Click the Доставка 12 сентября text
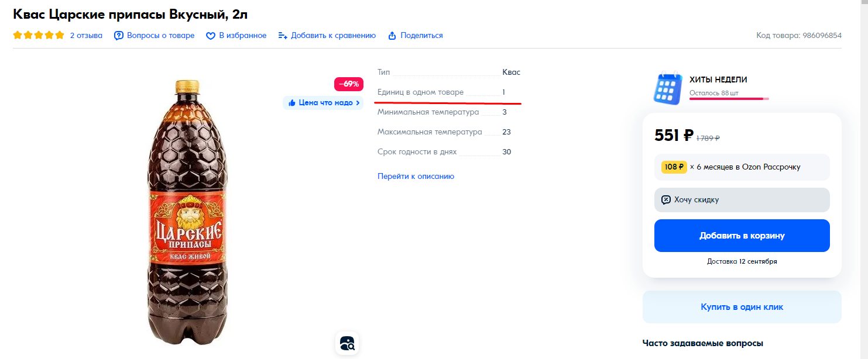This screenshot has width=868, height=359. pyautogui.click(x=742, y=261)
